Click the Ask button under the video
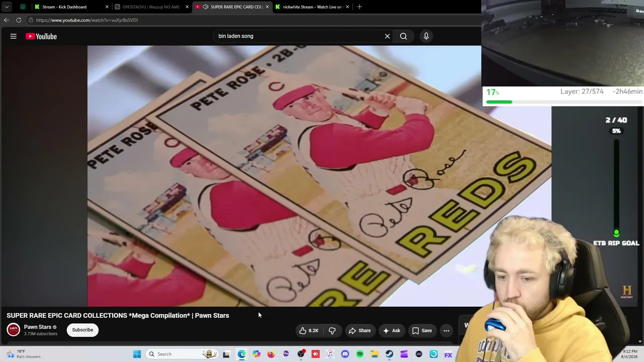 click(391, 330)
